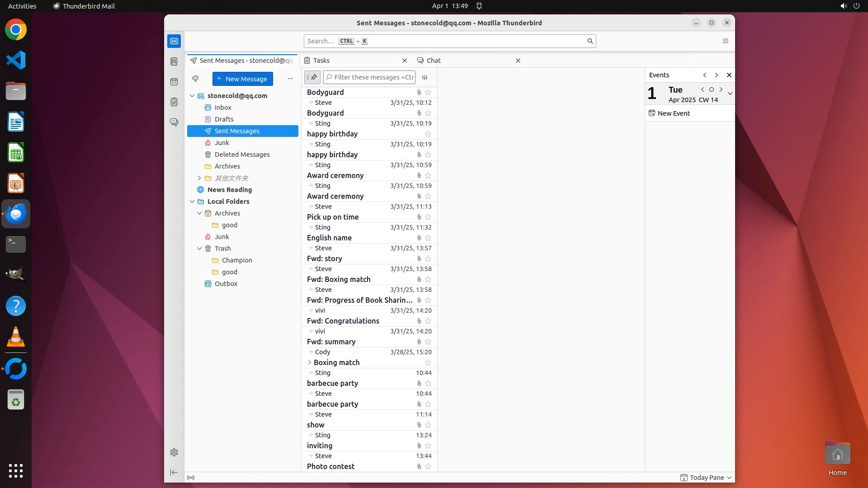Collapse the stonecold@qq.com account tree
Screen dimensions: 868x488
(192, 96)
